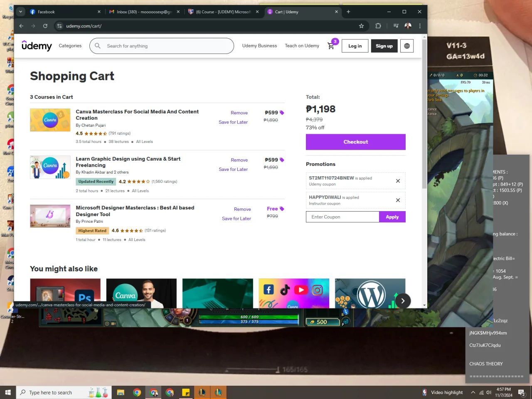Screen dimensions: 532x399
Task: Click the Log in button
Action: (x=355, y=46)
